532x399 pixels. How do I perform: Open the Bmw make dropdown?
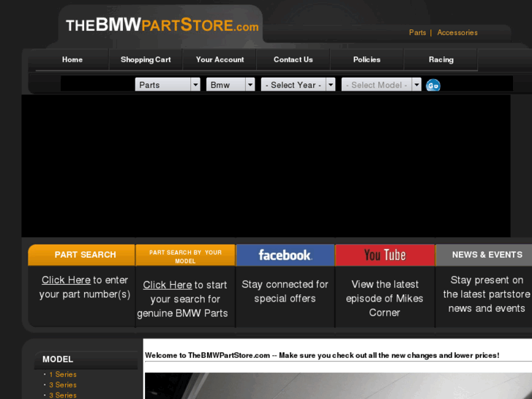231,84
